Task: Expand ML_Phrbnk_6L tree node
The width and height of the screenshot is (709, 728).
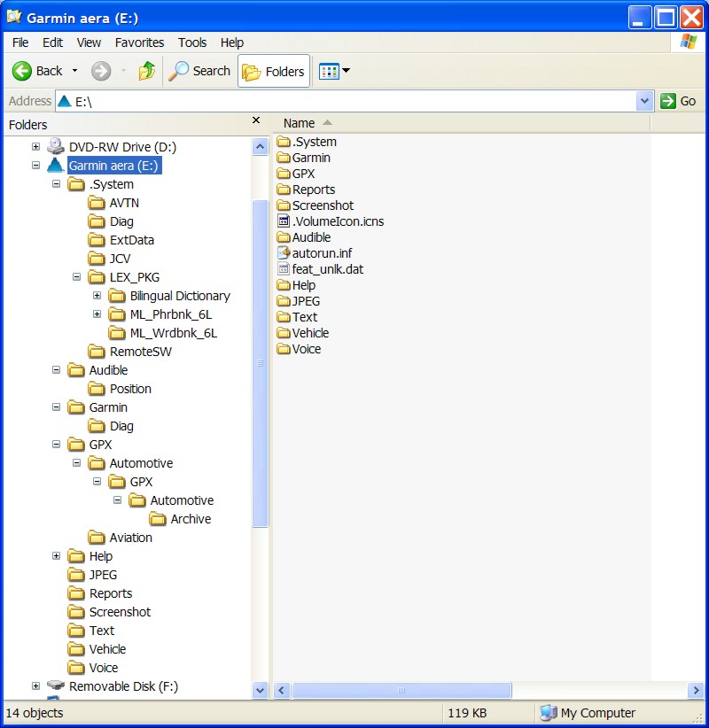Action: pyautogui.click(x=97, y=314)
